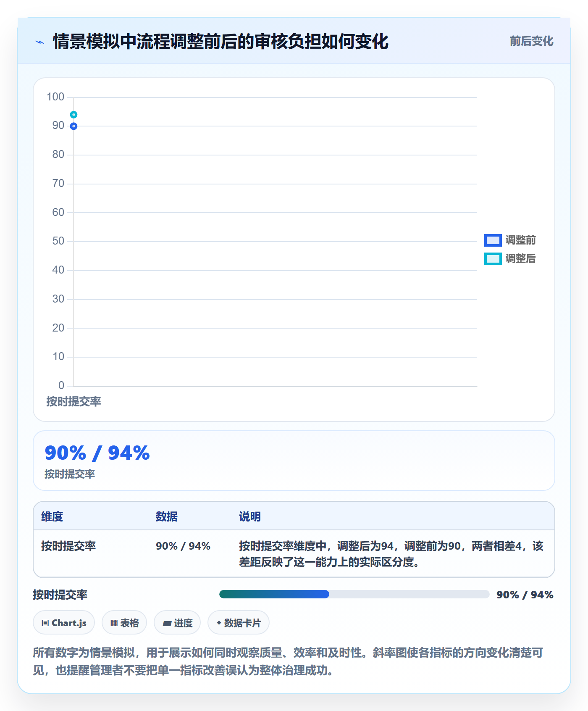Click the 按时提交率 x-axis label
This screenshot has width=588, height=711.
pos(73,402)
